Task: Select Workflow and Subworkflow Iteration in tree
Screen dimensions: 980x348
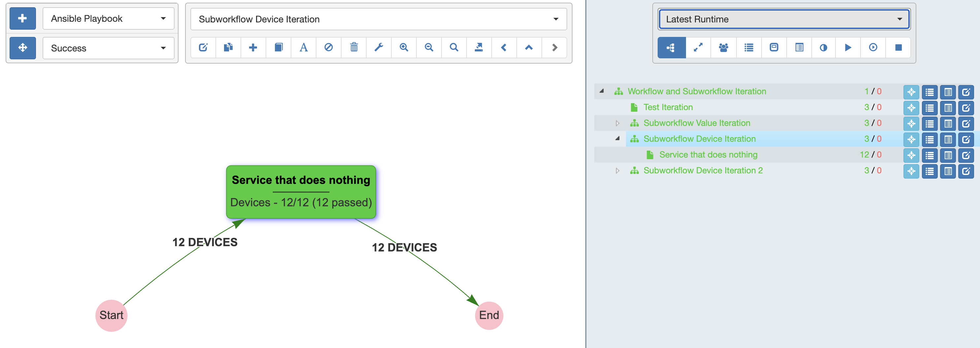Action: pyautogui.click(x=697, y=91)
